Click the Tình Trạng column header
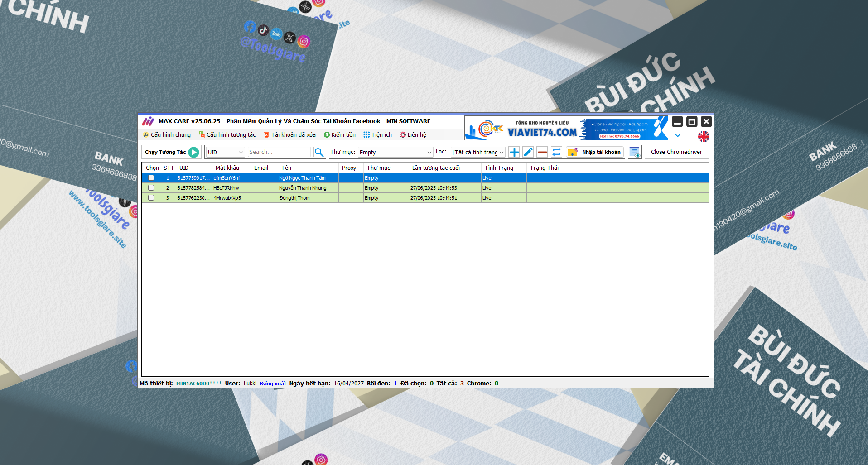Viewport: 868px width, 465px height. tap(504, 168)
